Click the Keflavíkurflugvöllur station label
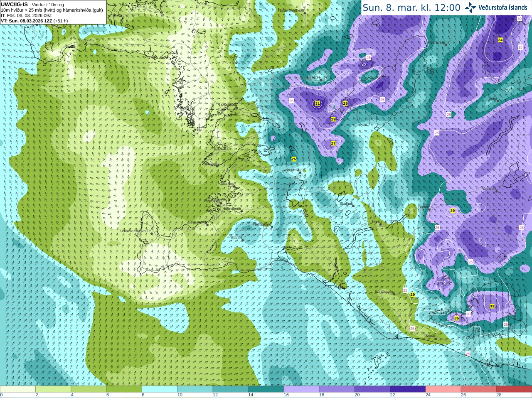This screenshot has width=532, height=398. tap(135, 231)
